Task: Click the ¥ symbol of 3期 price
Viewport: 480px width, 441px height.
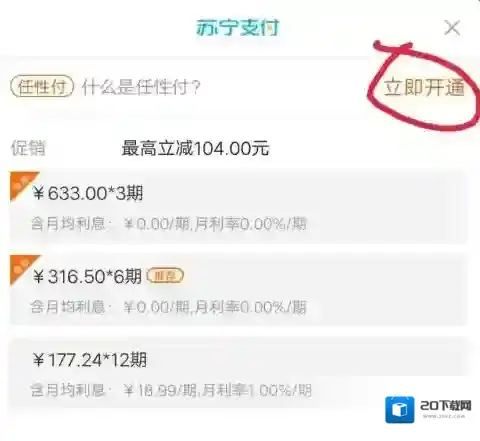Action: click(38, 193)
